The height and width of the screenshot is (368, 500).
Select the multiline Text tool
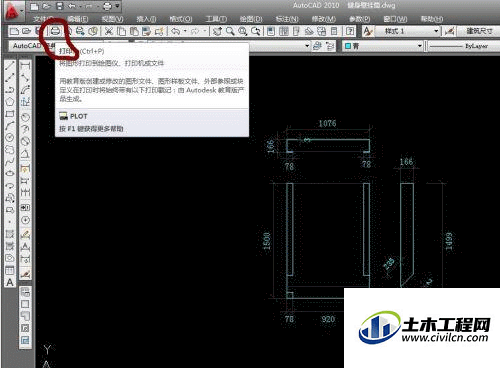click(10, 283)
